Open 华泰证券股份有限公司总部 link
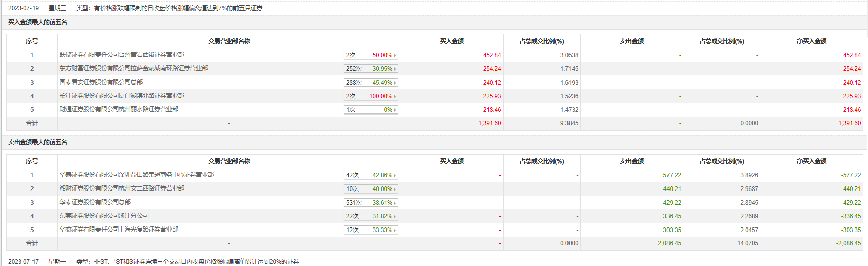 pos(95,202)
